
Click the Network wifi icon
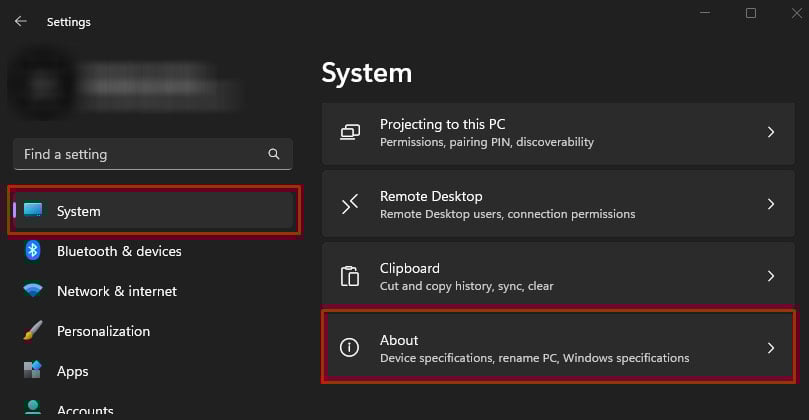pos(33,291)
